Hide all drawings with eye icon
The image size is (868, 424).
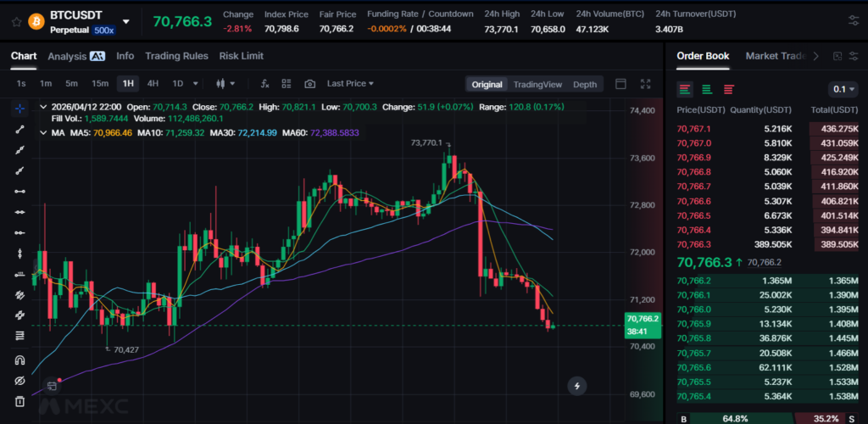(x=19, y=380)
